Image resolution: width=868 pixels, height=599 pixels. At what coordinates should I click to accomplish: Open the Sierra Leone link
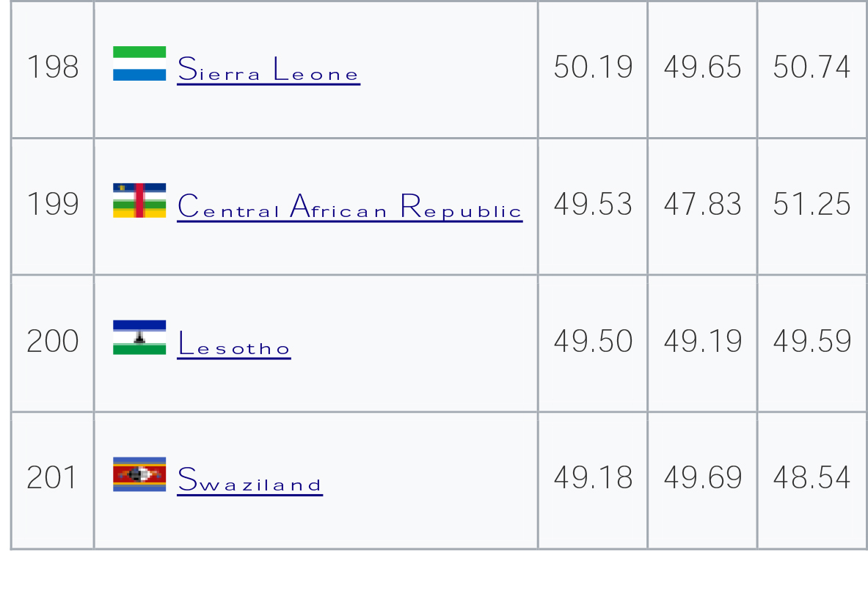pos(269,69)
